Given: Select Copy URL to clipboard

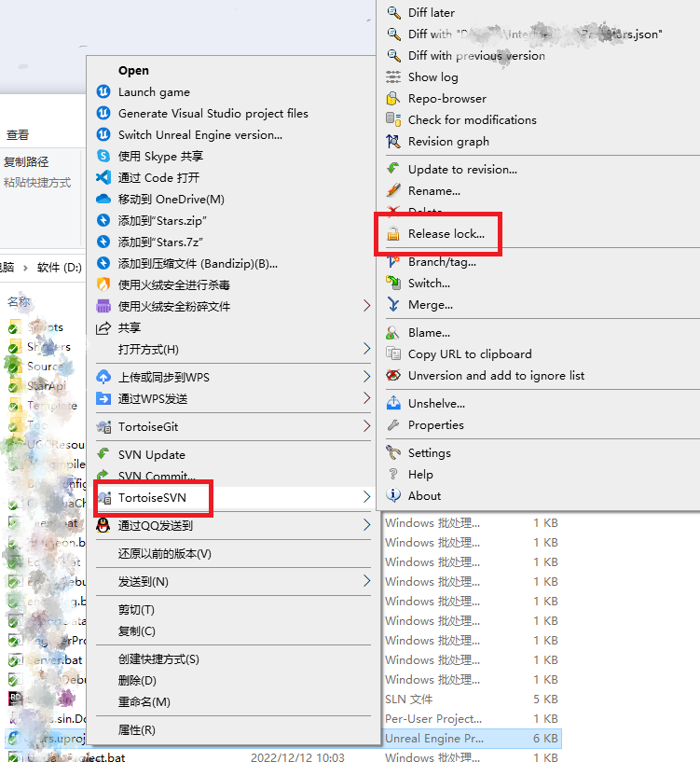Looking at the screenshot, I should pos(470,354).
